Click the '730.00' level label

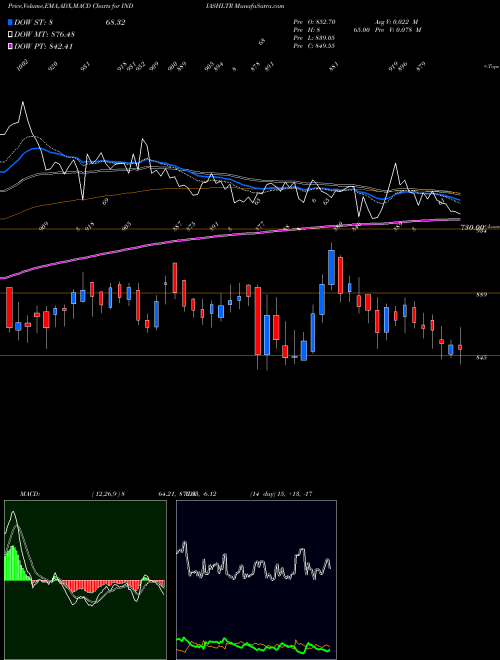473,227
